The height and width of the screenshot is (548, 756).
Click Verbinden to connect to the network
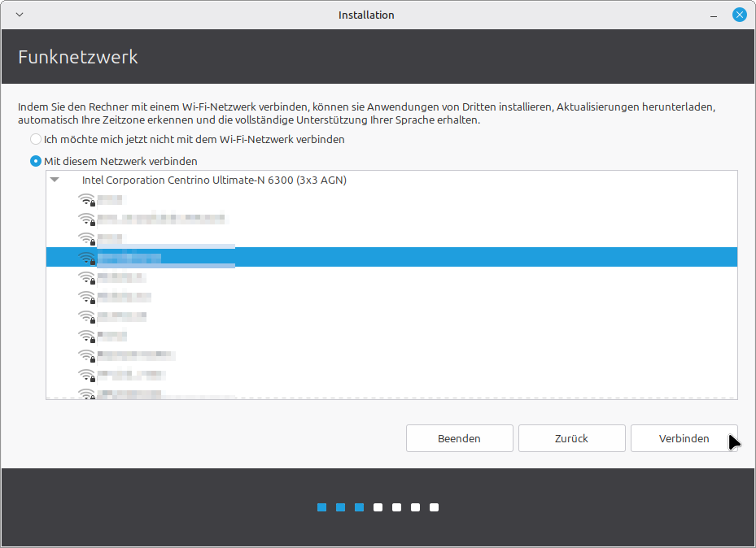(x=684, y=438)
